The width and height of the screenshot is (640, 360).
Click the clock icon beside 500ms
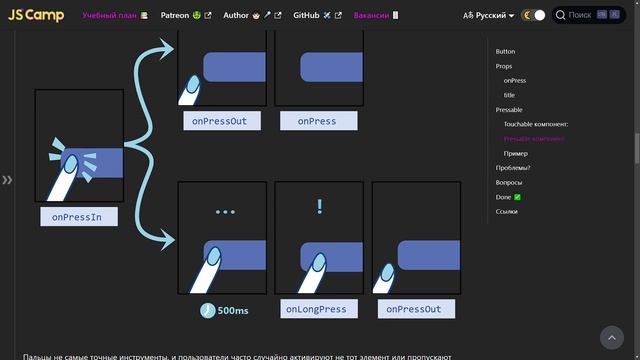[207, 311]
